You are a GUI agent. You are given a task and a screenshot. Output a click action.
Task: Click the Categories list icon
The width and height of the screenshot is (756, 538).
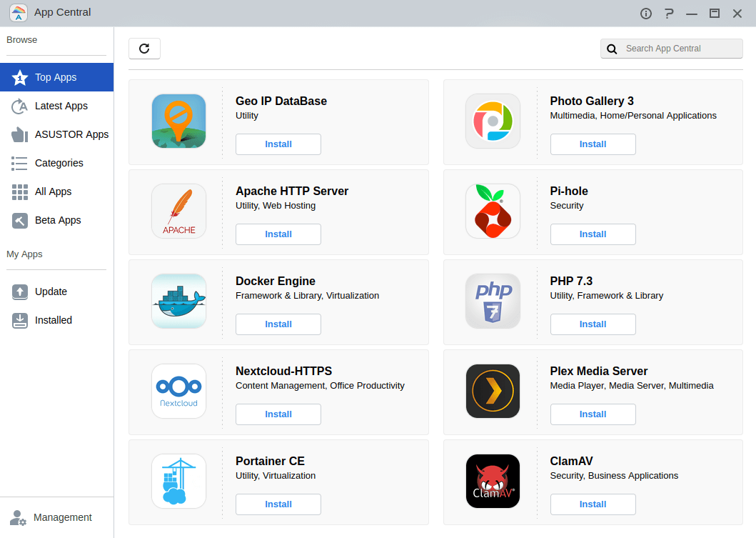pos(20,163)
